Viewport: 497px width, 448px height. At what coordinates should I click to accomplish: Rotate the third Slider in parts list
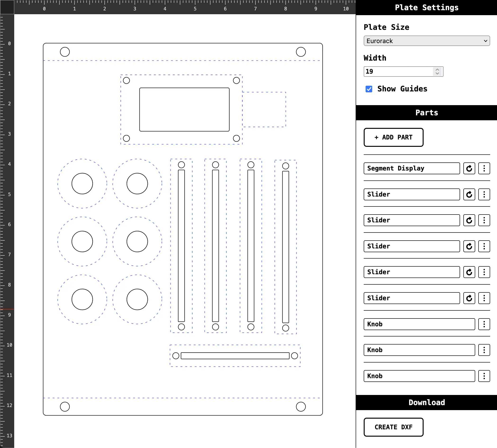(469, 246)
